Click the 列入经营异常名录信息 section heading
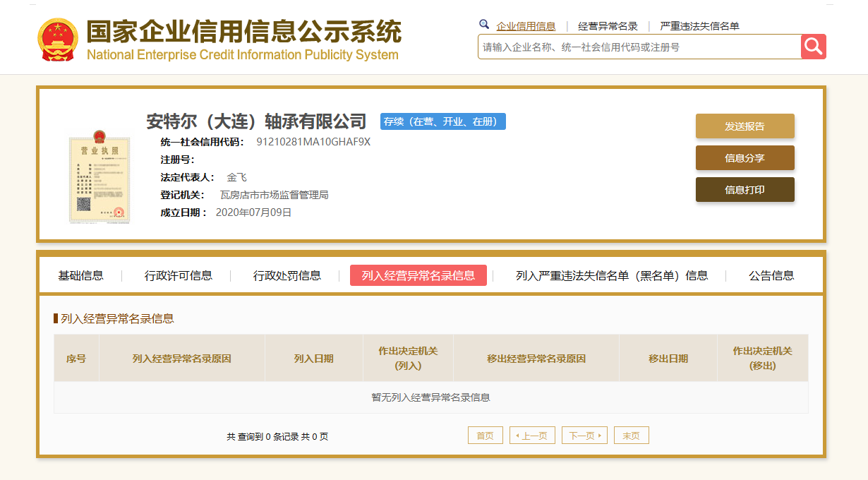The image size is (868, 480). [x=117, y=319]
